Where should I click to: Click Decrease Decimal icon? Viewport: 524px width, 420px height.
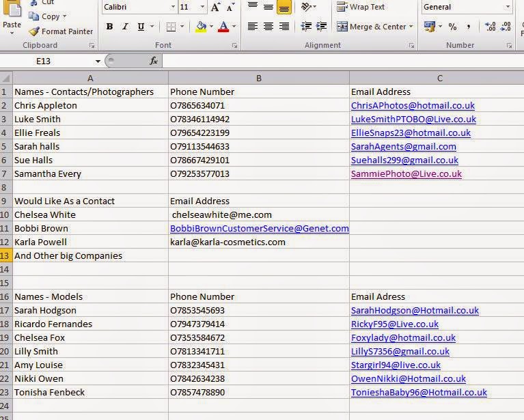[506, 27]
